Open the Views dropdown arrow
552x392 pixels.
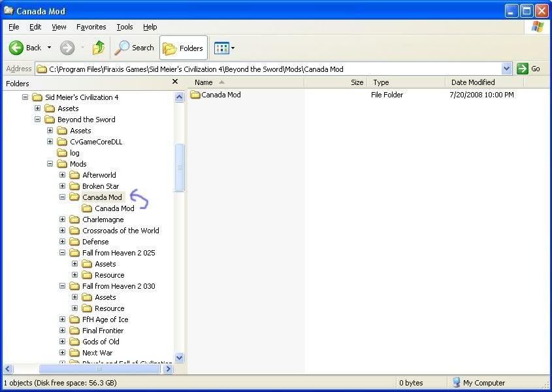(x=233, y=48)
